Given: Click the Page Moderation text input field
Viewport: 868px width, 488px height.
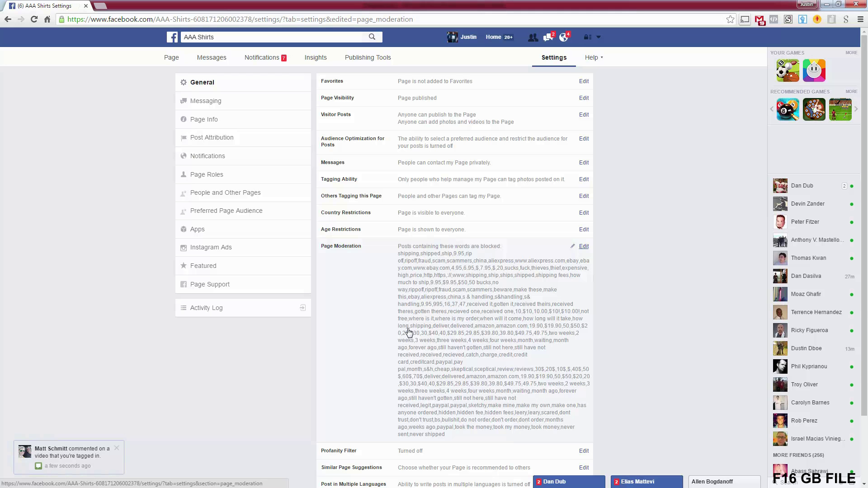Looking at the screenshot, I should 492,340.
